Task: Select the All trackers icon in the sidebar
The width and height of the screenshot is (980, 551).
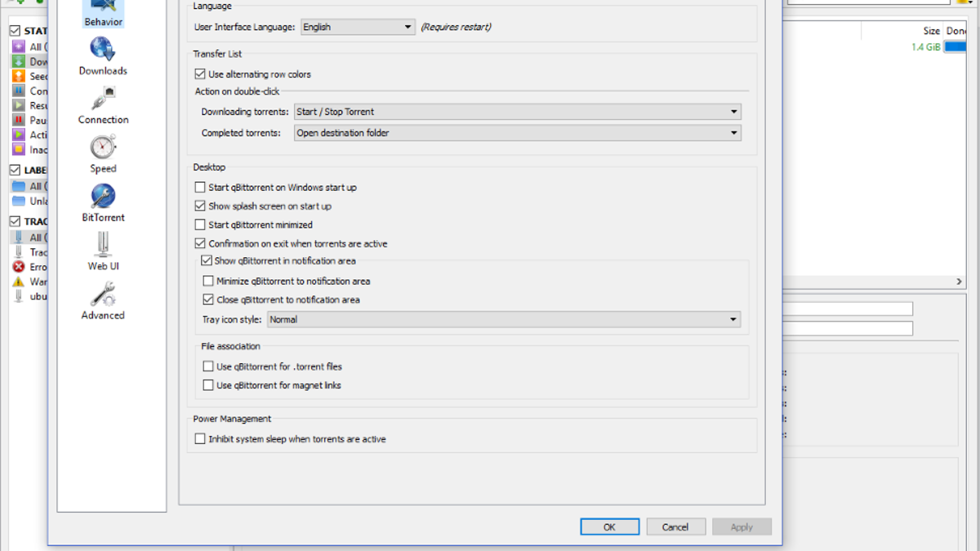Action: click(x=18, y=238)
